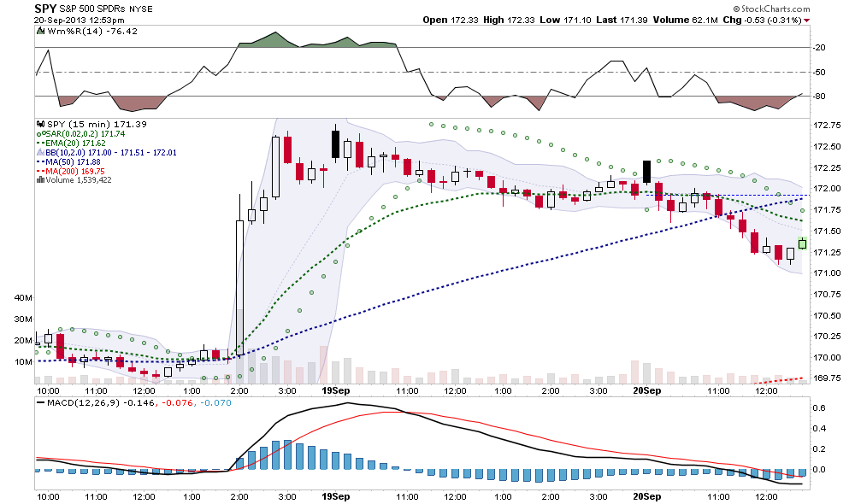Click the Last 171.39 value
The image size is (855, 504).
coord(622,21)
